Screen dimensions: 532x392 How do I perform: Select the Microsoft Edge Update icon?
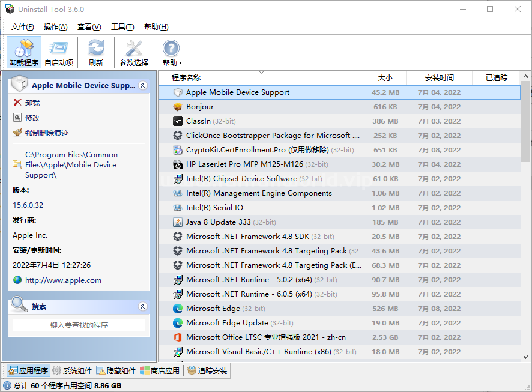(178, 323)
